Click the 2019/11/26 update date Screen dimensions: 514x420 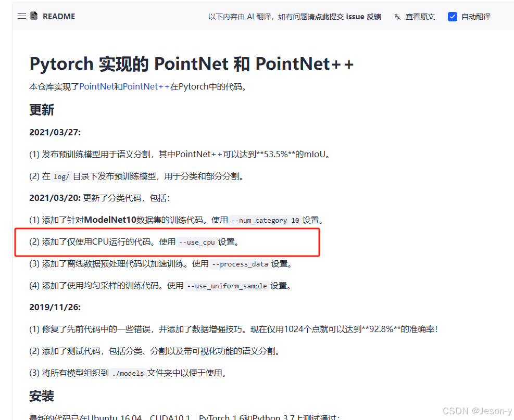(55, 307)
